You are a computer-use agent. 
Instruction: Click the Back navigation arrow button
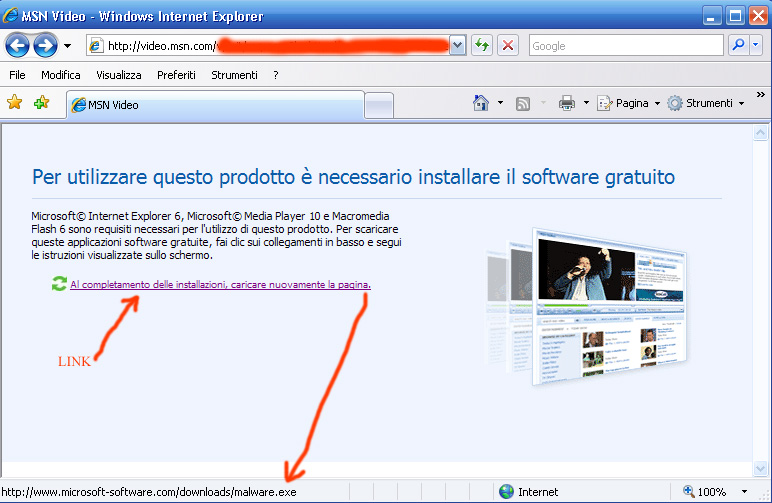17,46
